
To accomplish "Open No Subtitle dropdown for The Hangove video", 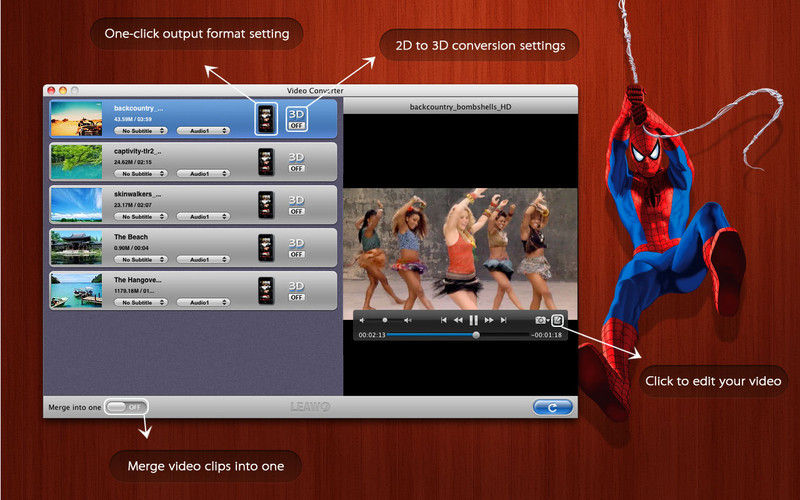I will tap(141, 302).
